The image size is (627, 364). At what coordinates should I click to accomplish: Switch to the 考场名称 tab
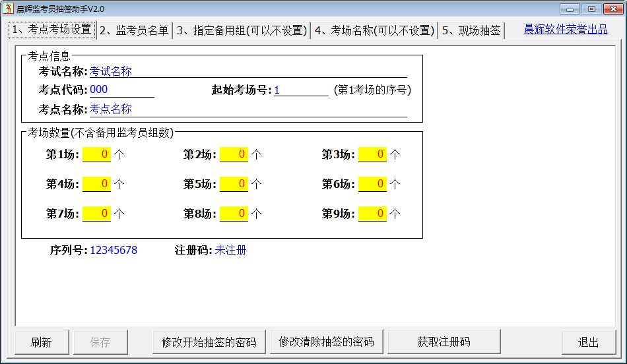pyautogui.click(x=374, y=30)
